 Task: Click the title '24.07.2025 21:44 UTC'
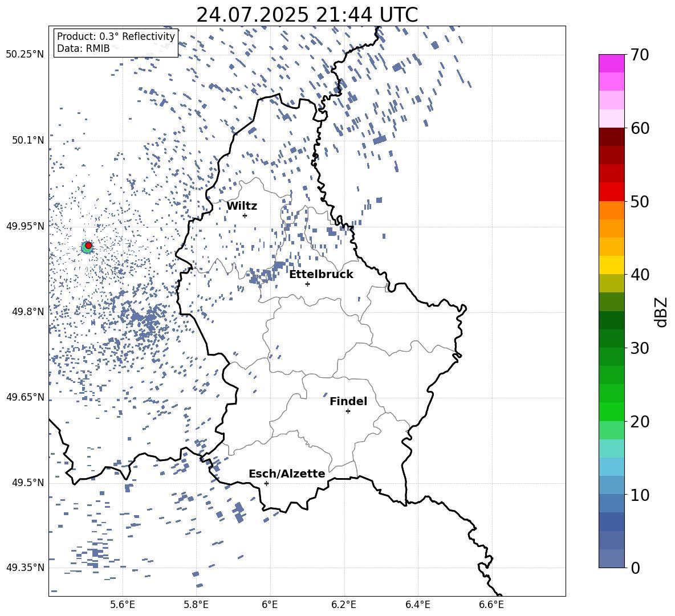[307, 15]
